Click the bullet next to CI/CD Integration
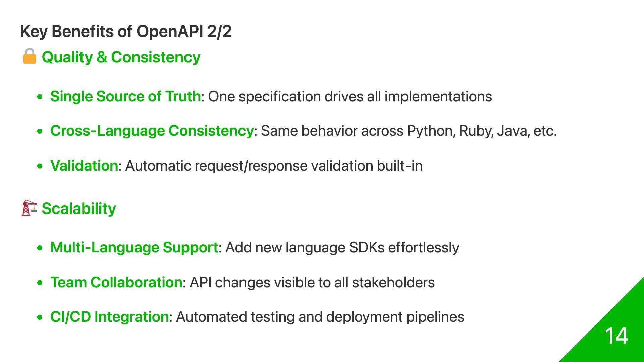 click(x=40, y=317)
